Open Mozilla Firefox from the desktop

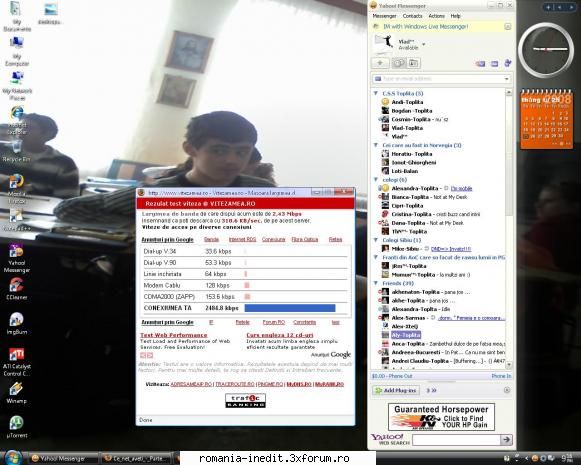[17, 189]
